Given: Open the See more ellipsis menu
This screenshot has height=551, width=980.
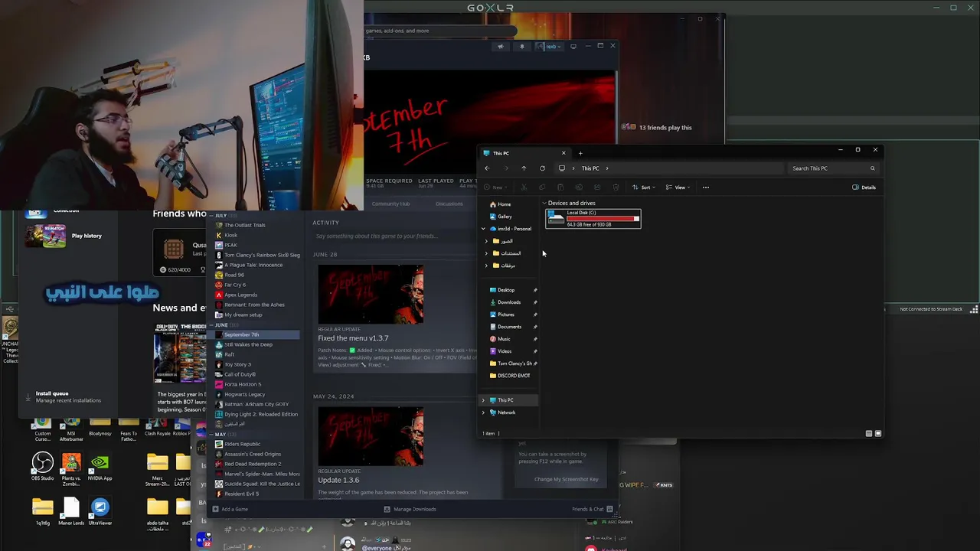Looking at the screenshot, I should click(706, 187).
